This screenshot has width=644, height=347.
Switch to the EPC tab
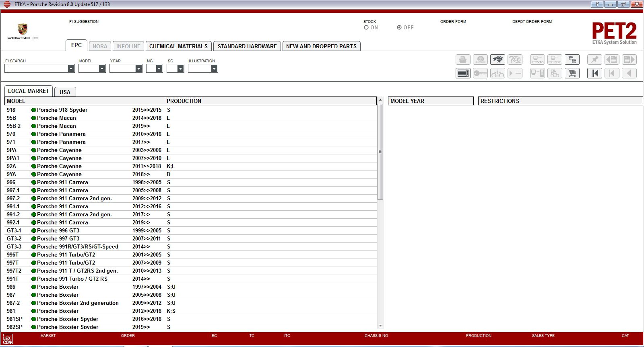tap(76, 45)
